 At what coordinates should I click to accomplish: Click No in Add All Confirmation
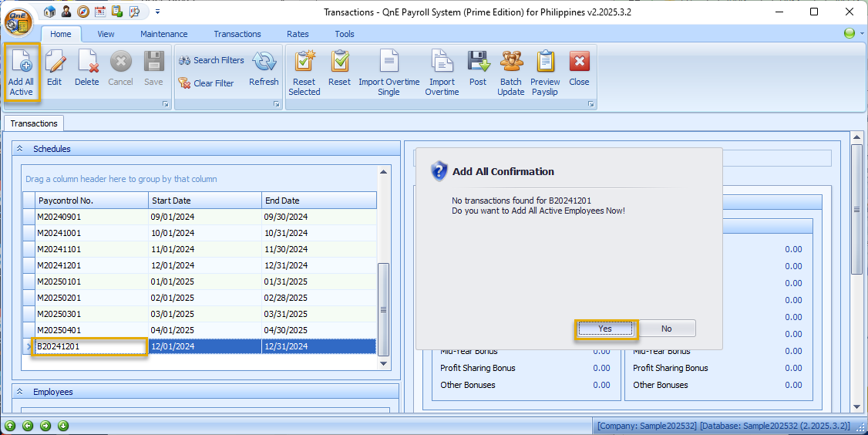click(x=667, y=329)
